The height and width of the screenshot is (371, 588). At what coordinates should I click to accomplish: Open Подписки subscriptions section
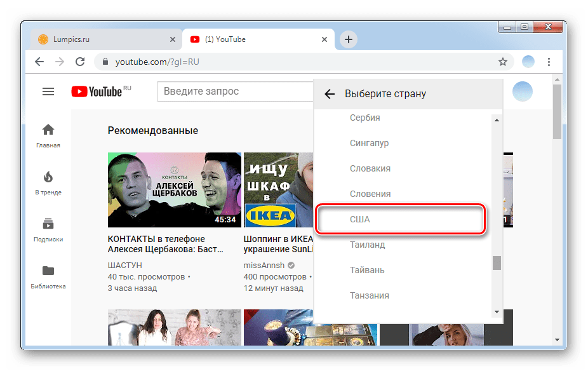(x=48, y=229)
